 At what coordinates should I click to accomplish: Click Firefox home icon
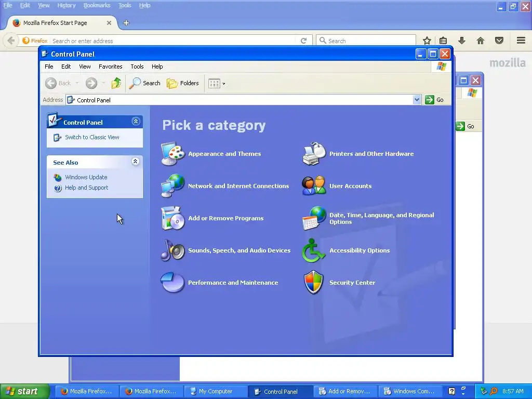[x=481, y=41]
